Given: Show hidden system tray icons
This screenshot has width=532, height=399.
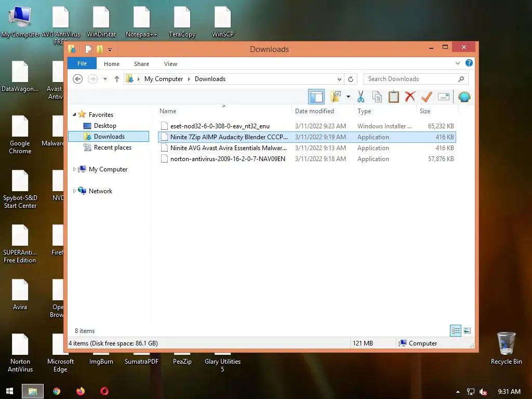Looking at the screenshot, I should click(458, 392).
